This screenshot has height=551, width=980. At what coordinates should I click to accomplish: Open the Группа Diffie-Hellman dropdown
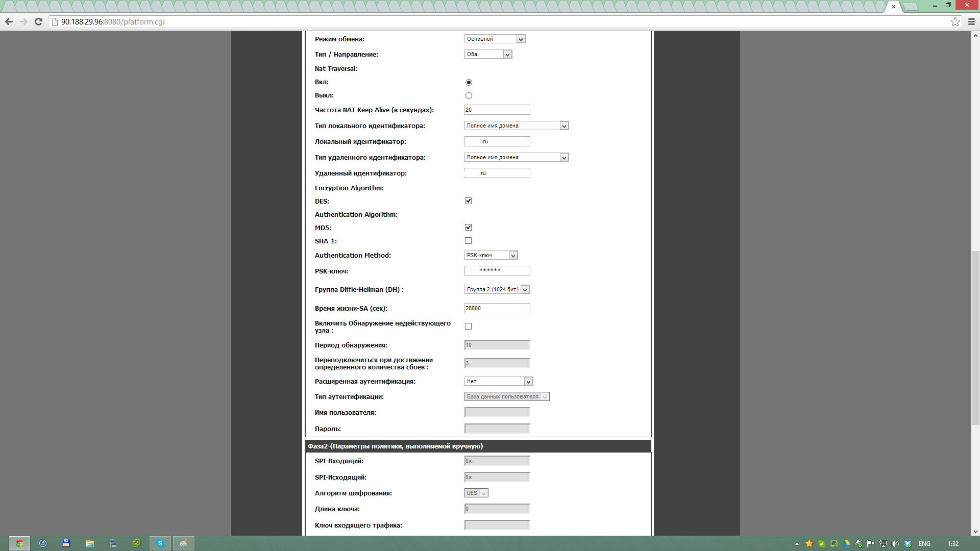coord(497,290)
